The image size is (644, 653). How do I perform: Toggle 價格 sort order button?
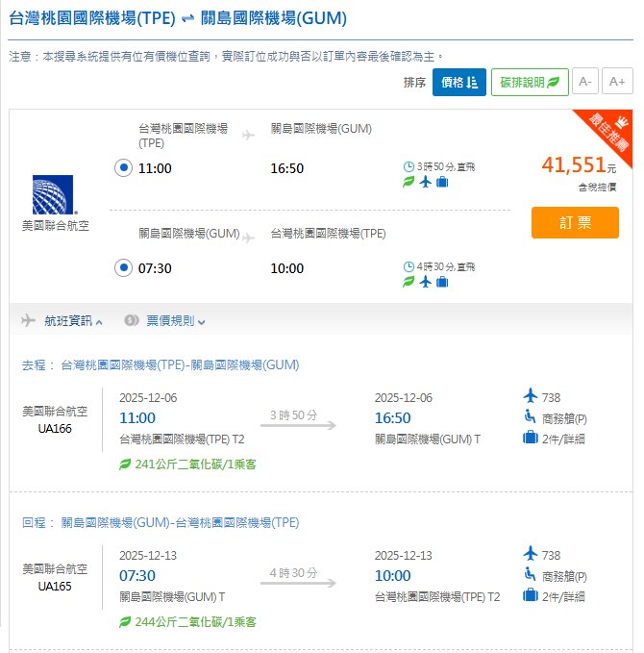(458, 83)
